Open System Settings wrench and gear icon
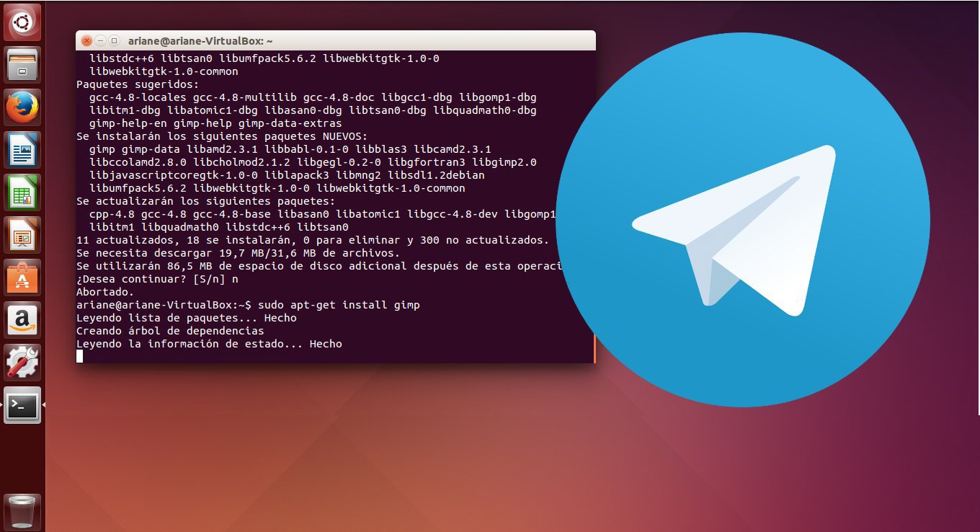This screenshot has width=980, height=532. 22,363
